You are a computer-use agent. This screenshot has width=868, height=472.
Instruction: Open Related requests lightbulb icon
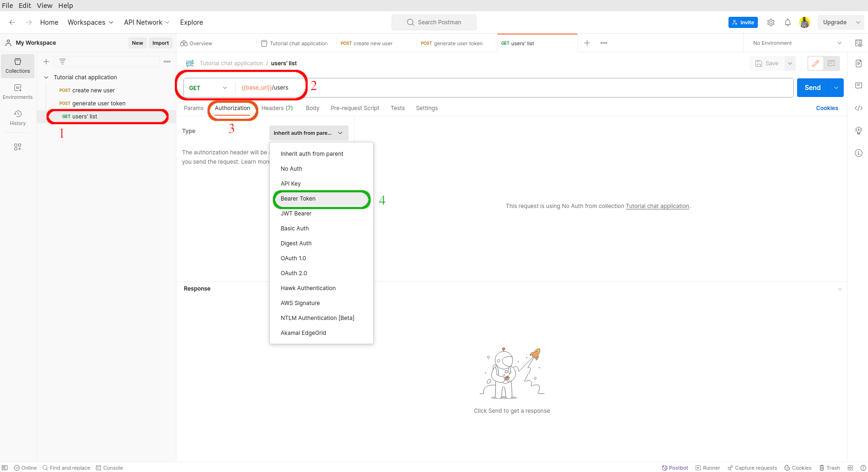(x=859, y=131)
